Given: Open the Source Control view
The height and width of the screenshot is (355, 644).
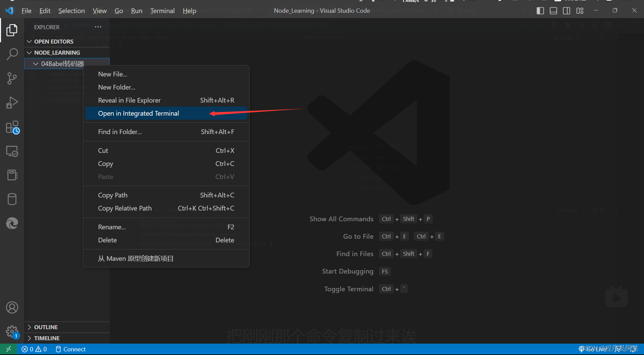Looking at the screenshot, I should 12,78.
